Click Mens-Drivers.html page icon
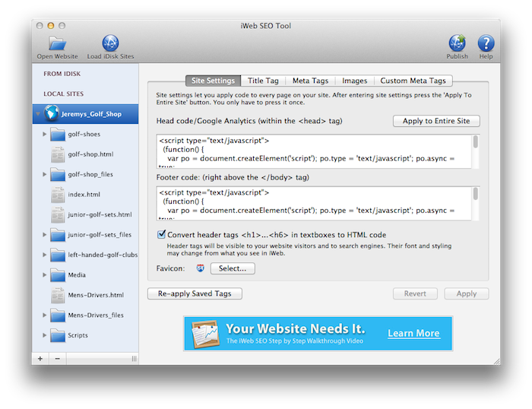The width and height of the screenshot is (532, 409). tap(58, 295)
